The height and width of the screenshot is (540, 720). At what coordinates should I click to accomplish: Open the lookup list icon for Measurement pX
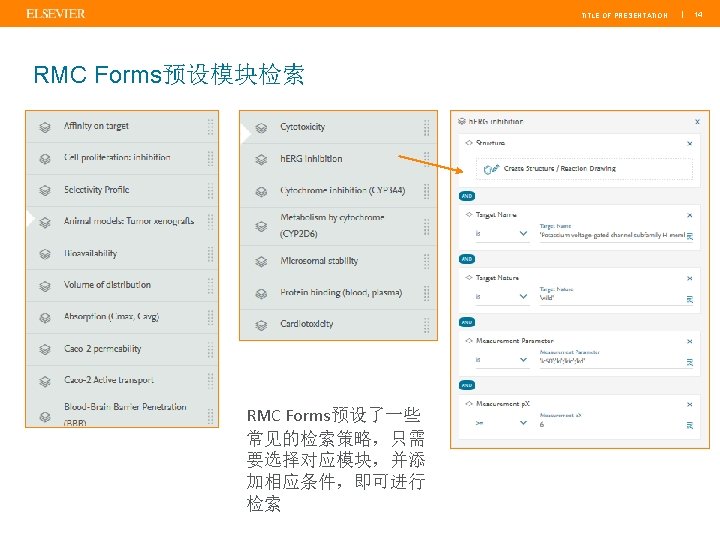tap(690, 425)
